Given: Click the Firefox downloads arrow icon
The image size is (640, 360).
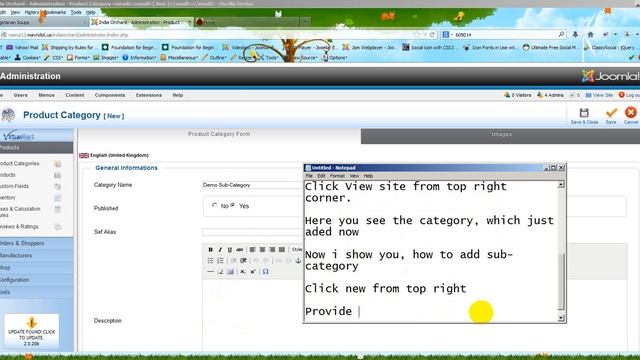Looking at the screenshot, I should (575, 35).
